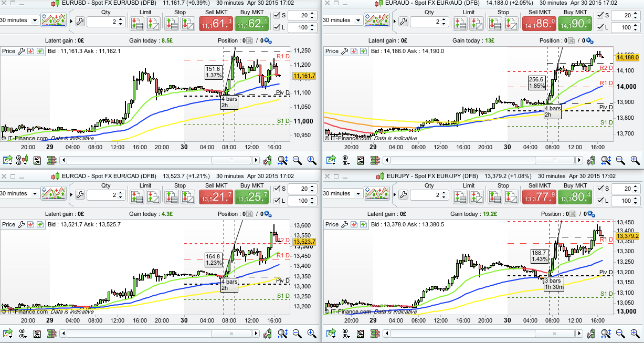Toggle the L checkbox in EURUSD window

278,27
